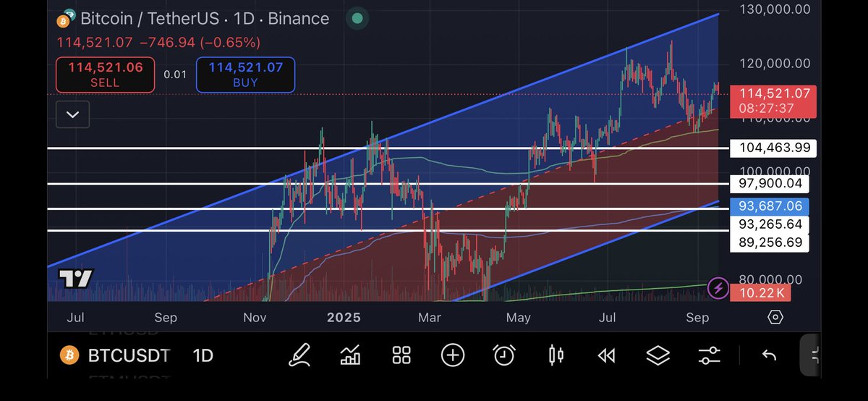The height and width of the screenshot is (401, 868).
Task: Select the 89,256.69 price label
Action: pos(770,242)
